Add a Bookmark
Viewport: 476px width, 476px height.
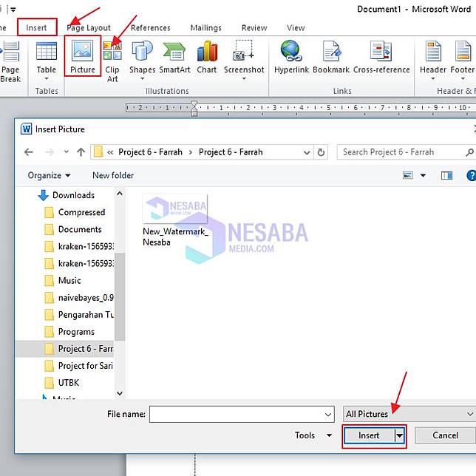point(331,58)
